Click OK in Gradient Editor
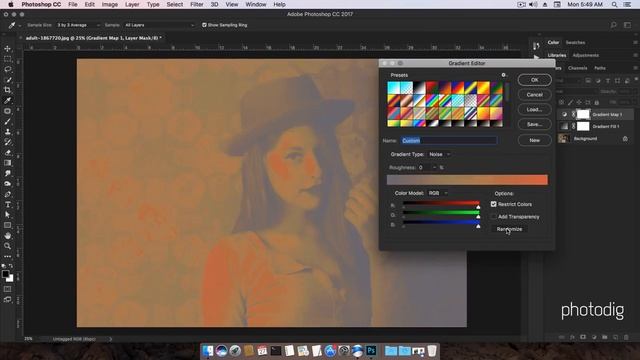The width and height of the screenshot is (640, 360). (535, 80)
